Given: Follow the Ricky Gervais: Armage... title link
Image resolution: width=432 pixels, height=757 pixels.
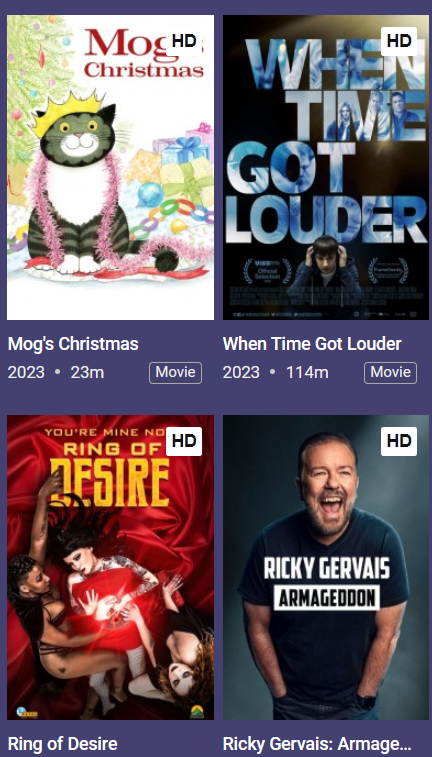Looking at the screenshot, I should pyautogui.click(x=317, y=744).
